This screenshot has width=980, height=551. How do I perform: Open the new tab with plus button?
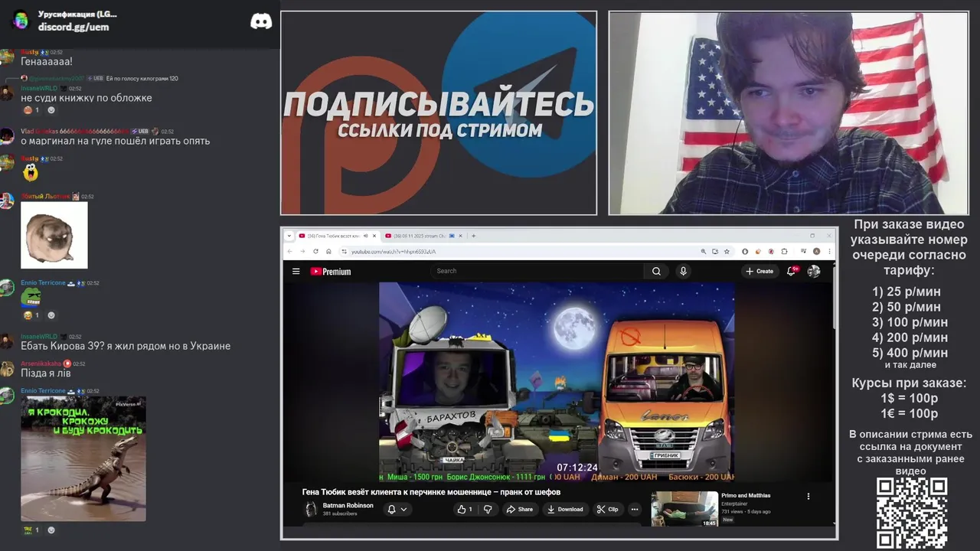pos(473,236)
